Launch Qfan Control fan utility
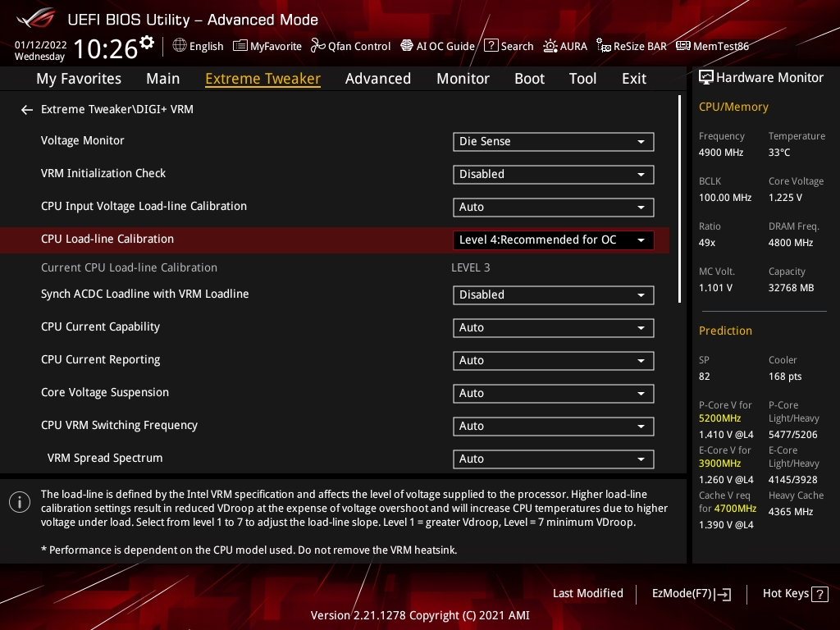This screenshot has height=630, width=840. tap(350, 46)
